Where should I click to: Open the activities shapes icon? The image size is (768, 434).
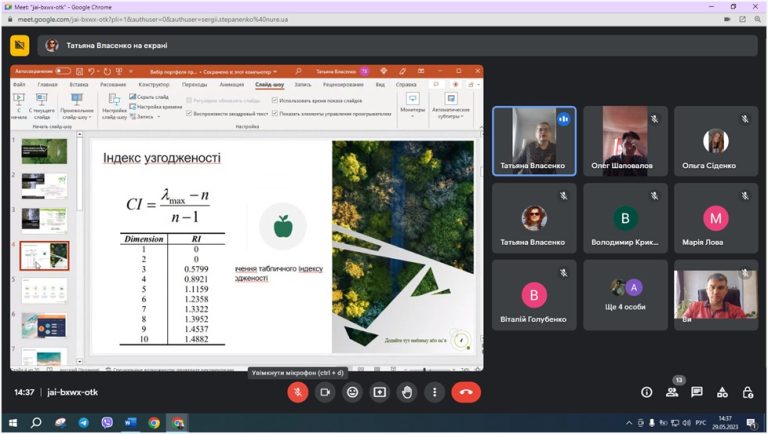pos(722,392)
